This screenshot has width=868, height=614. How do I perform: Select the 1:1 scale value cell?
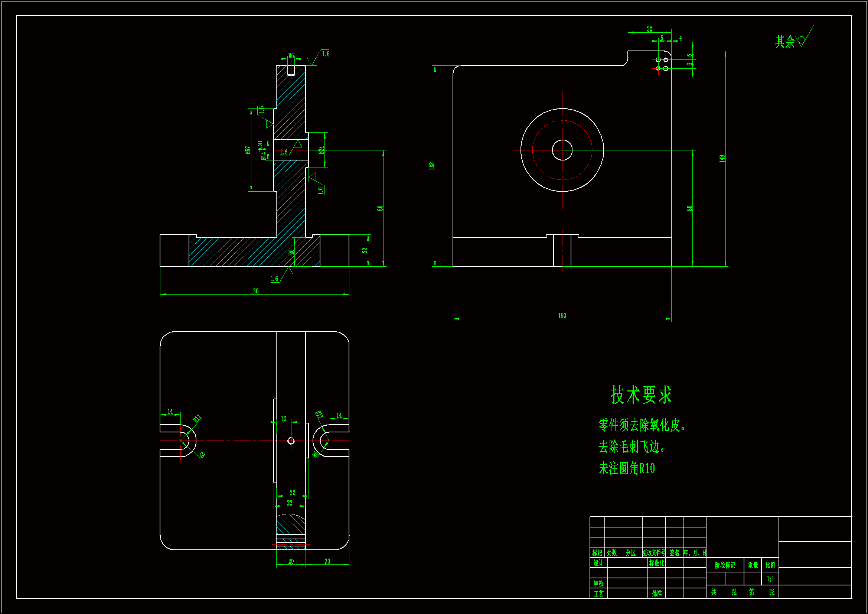770,579
